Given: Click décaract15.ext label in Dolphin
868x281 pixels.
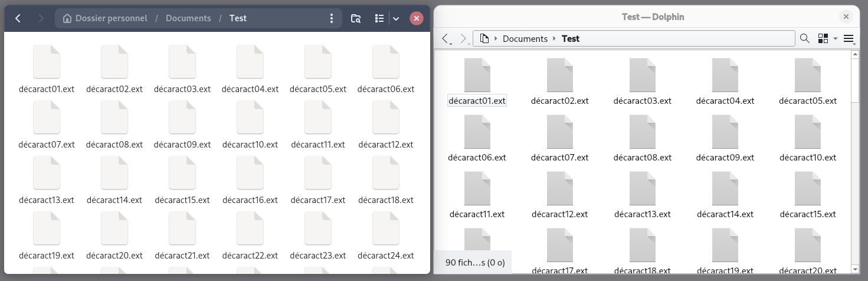Looking at the screenshot, I should [x=808, y=214].
